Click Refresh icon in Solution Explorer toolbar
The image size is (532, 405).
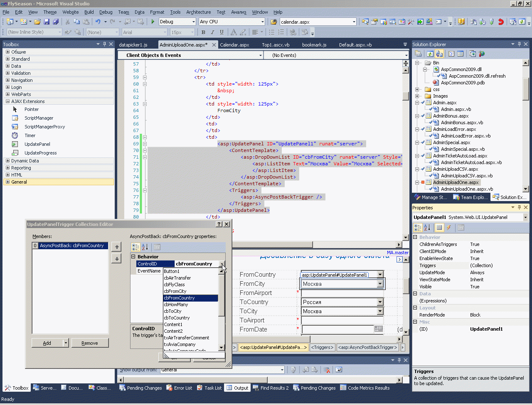[x=430, y=54]
